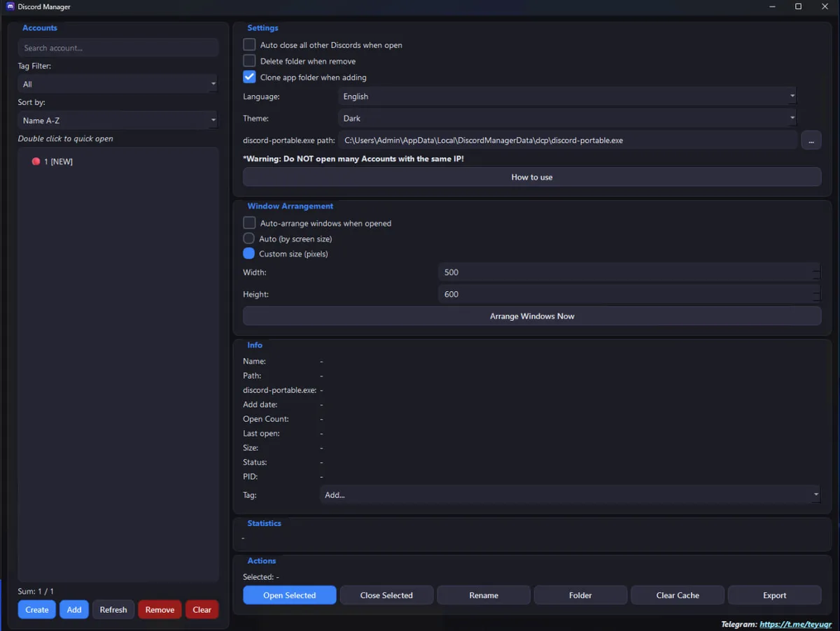Click the Clear Cache button

[x=678, y=595]
